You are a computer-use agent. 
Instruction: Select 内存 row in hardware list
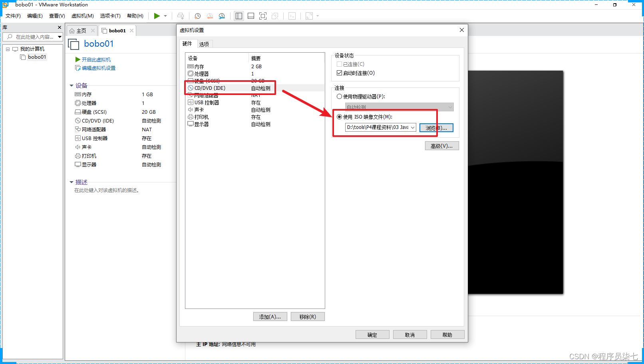coord(255,67)
